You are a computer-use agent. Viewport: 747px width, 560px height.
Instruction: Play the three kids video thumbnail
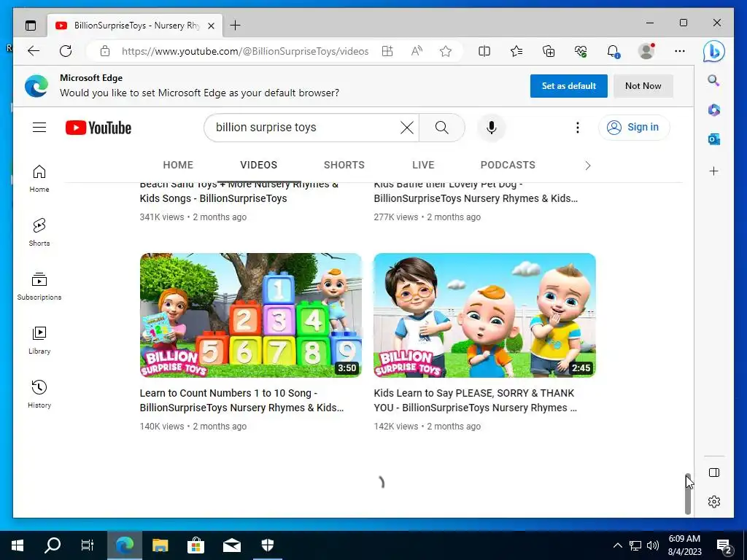click(484, 315)
